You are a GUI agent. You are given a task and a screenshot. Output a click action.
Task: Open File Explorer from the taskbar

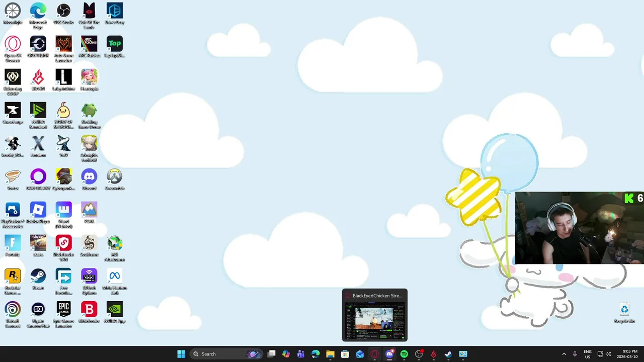click(331, 354)
